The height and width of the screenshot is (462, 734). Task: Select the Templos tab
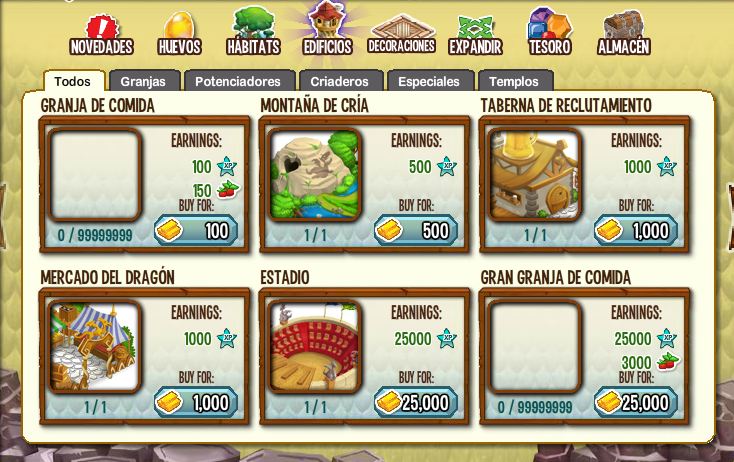tap(514, 81)
